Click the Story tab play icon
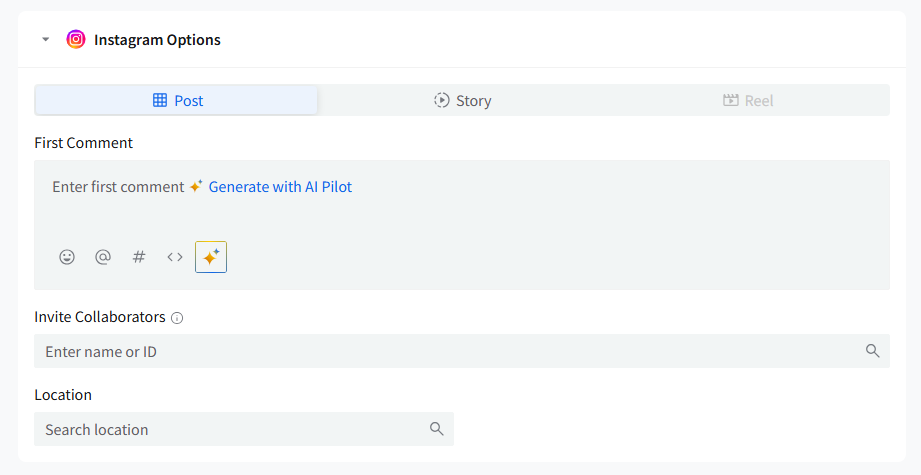 pyautogui.click(x=442, y=100)
